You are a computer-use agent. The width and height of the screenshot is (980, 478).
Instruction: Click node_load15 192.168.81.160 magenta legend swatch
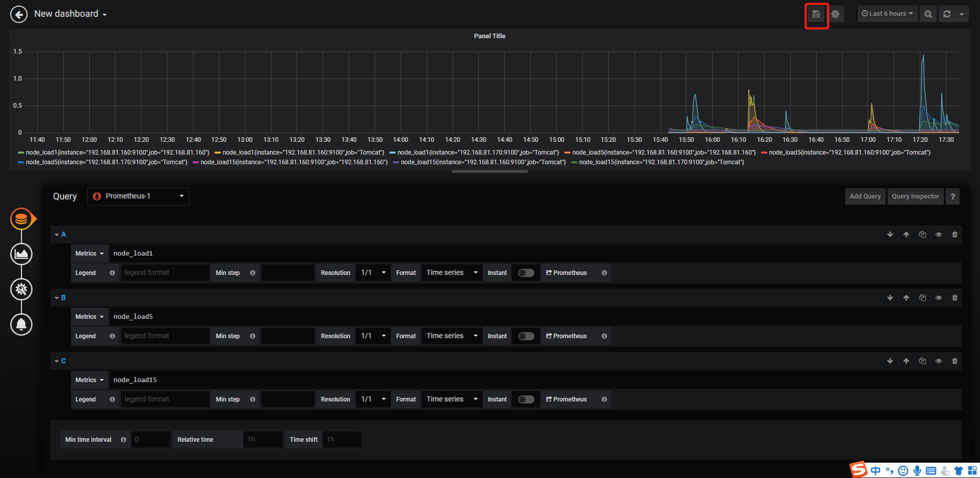pos(195,162)
